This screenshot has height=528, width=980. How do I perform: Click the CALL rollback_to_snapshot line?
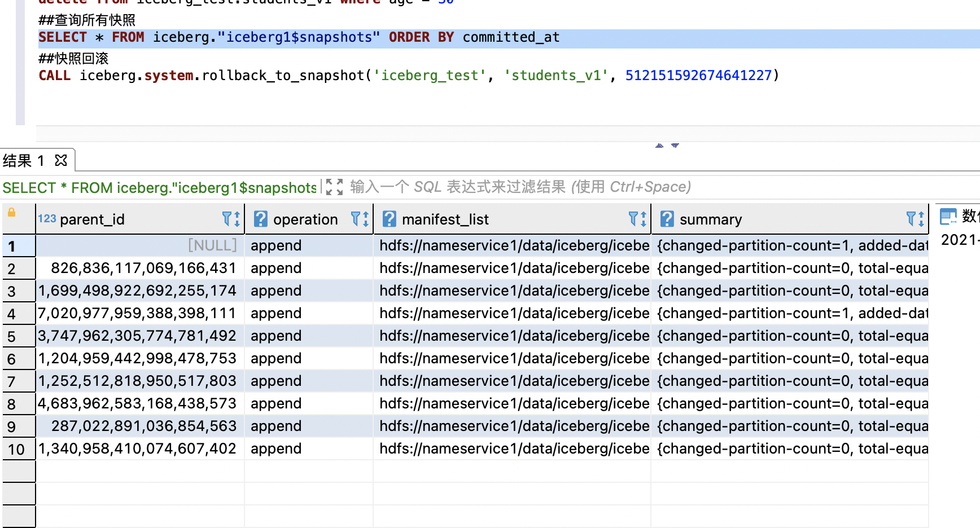click(x=409, y=76)
